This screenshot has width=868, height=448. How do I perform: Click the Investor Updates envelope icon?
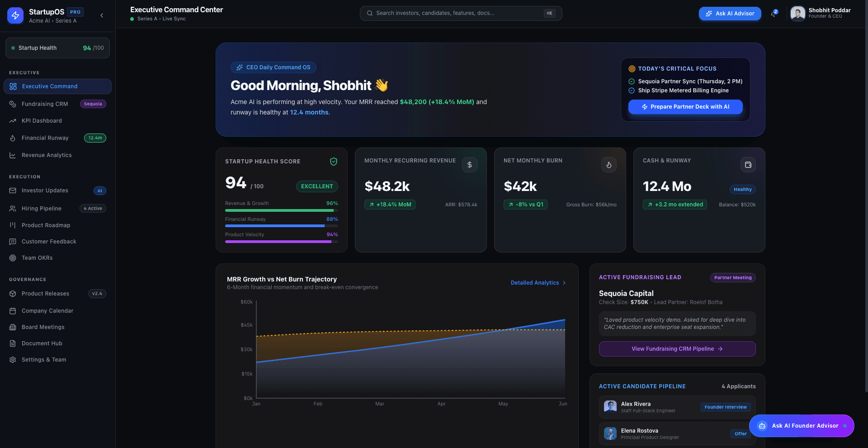tap(13, 191)
